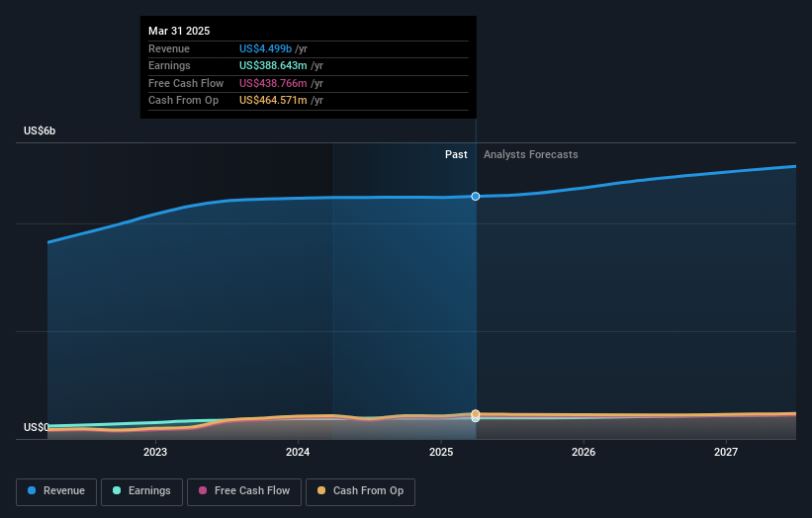
Task: Click the Free Cash Flow label in tooltip
Action: tap(186, 83)
